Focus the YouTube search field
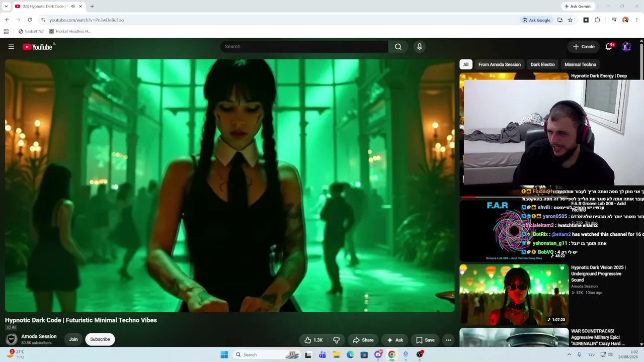Screen dimensions: 644x362 point(304,47)
